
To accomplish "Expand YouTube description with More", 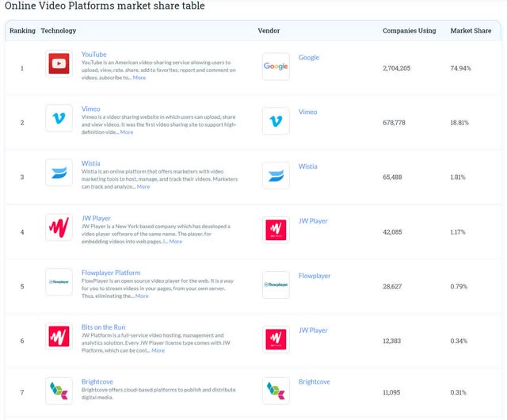I will click(x=139, y=78).
